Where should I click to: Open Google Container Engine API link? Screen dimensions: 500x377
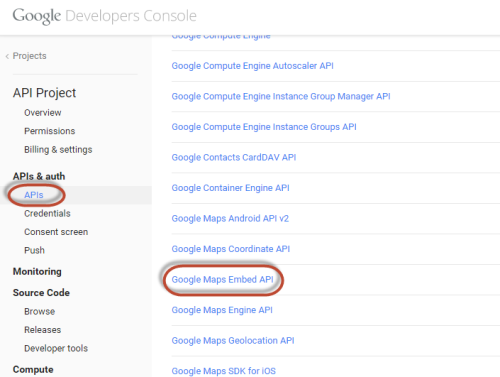pyautogui.click(x=230, y=188)
